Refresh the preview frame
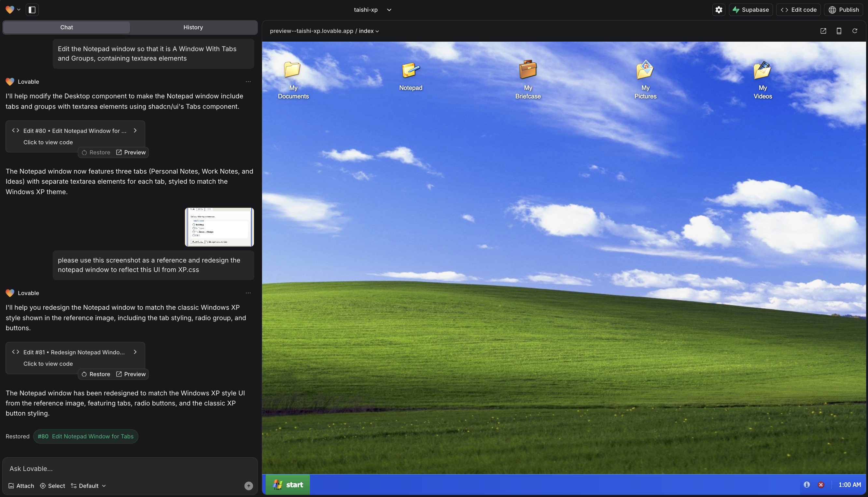The image size is (868, 497). click(855, 31)
